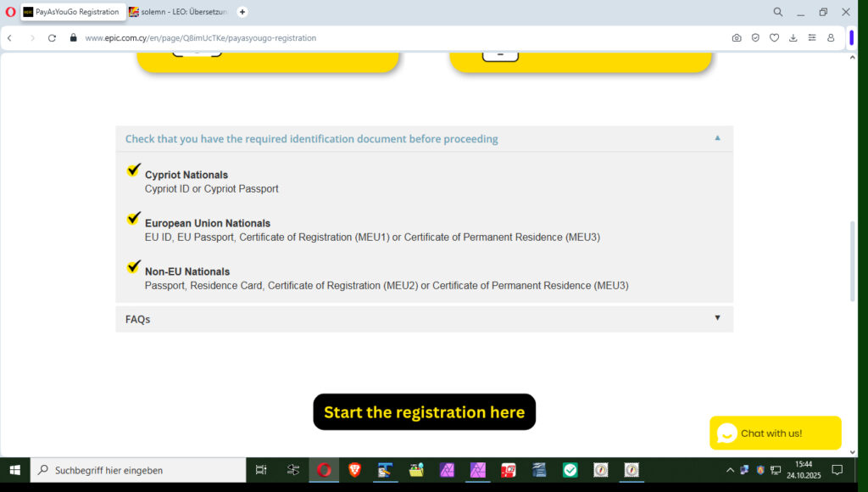The image size is (868, 492).
Task: Open the Chat with us widget
Action: (775, 433)
